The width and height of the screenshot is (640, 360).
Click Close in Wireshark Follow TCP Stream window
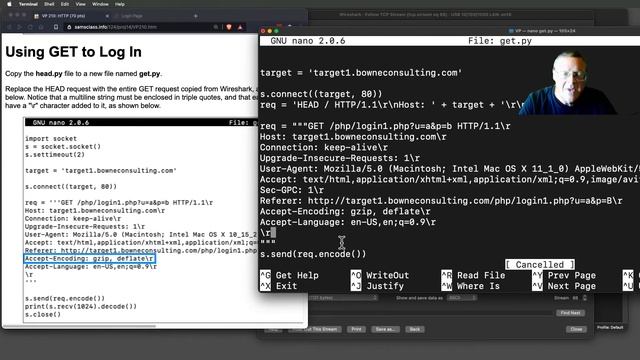[x=576, y=329]
